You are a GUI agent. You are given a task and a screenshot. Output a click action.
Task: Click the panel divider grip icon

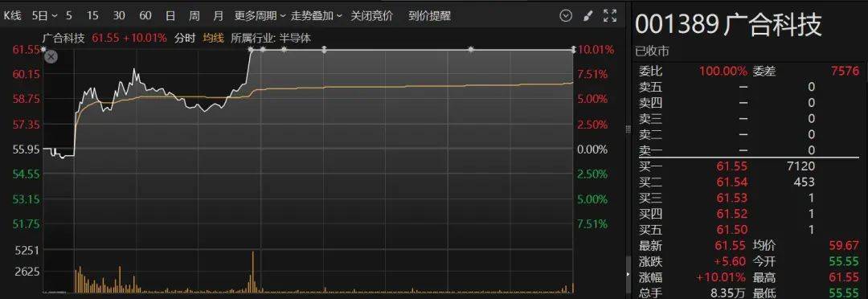(x=628, y=129)
